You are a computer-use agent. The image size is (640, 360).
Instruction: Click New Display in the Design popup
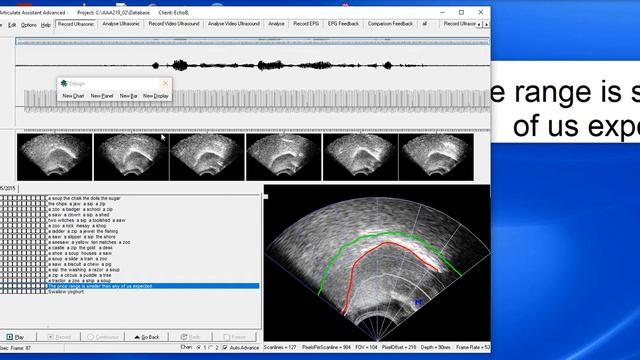156,96
